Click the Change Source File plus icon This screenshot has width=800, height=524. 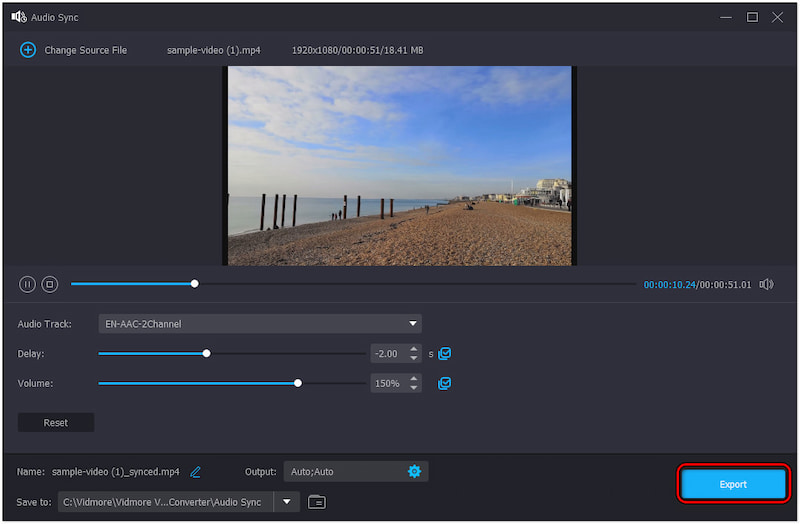coord(27,50)
